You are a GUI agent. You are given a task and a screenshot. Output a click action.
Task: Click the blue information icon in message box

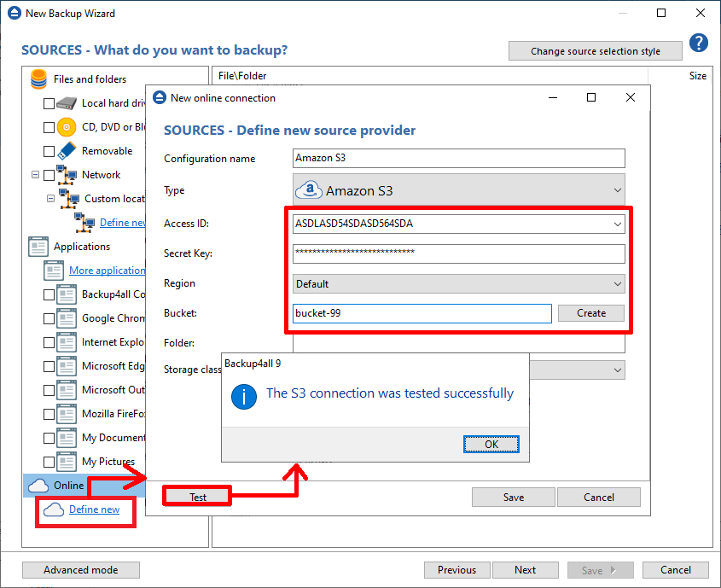tap(244, 396)
